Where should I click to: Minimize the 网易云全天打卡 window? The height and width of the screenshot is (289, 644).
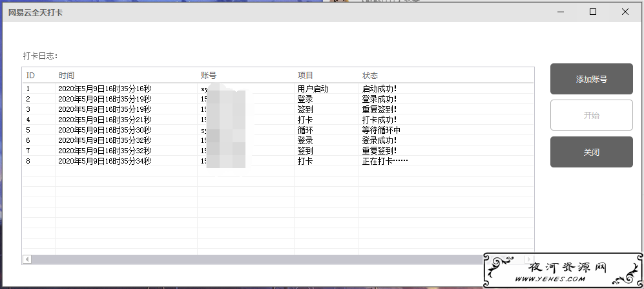561,12
